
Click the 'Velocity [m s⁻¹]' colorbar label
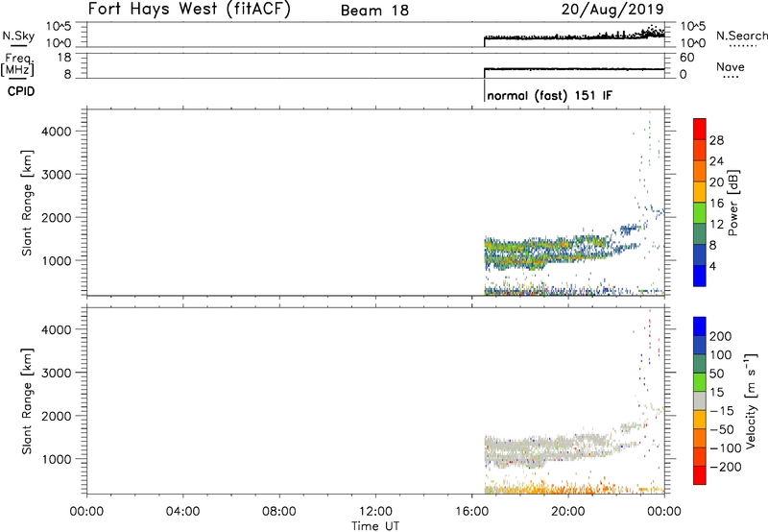click(752, 400)
